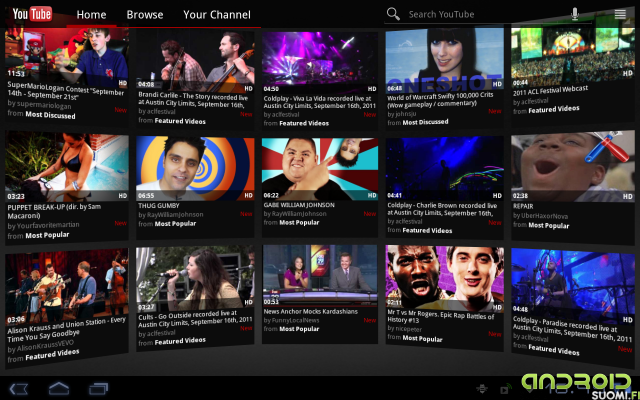Open World of Warcraft Swifty thumbnail
This screenshot has width=640, height=400.
[x=444, y=59]
